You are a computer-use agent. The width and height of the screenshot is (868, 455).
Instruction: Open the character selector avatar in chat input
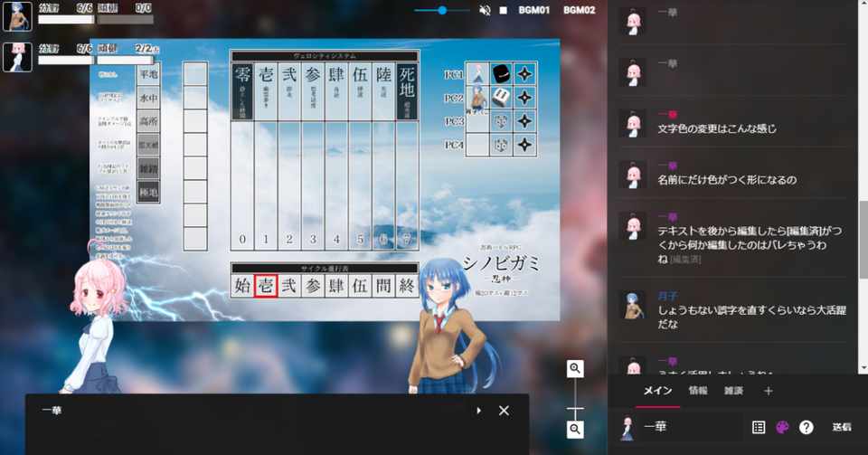point(627,427)
